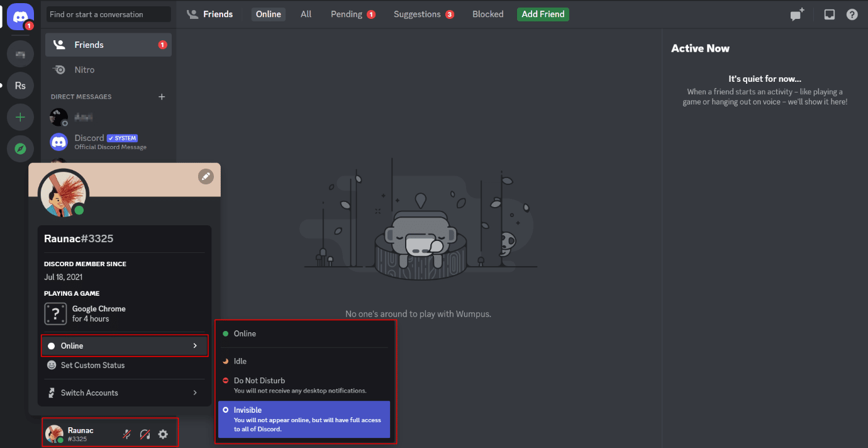The image size is (868, 448).
Task: Create a new DM with the message-plus icon
Action: click(796, 14)
